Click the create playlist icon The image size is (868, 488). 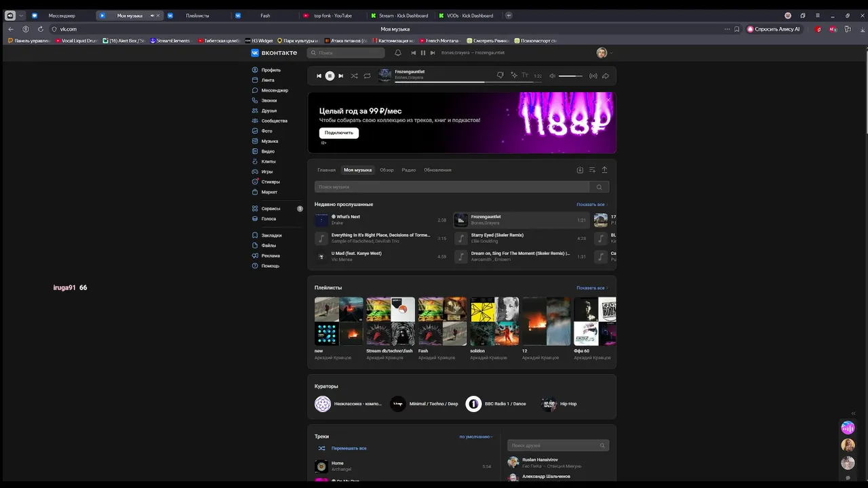[592, 170]
